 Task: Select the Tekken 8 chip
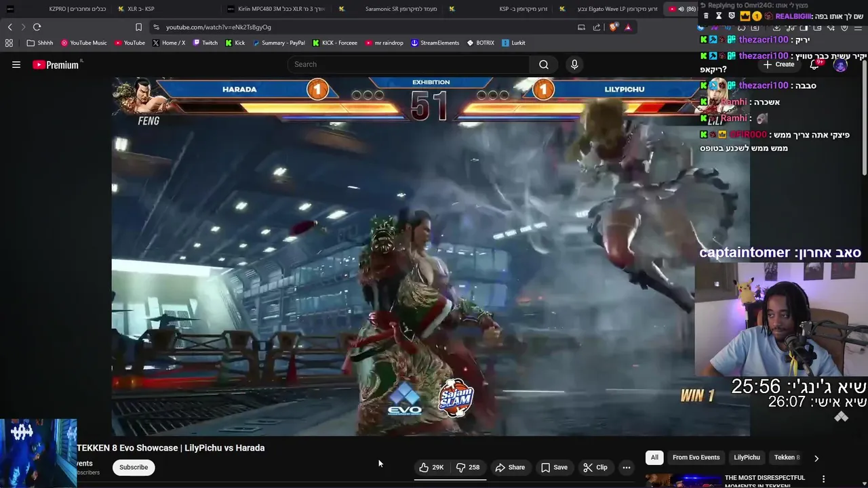[x=787, y=457]
